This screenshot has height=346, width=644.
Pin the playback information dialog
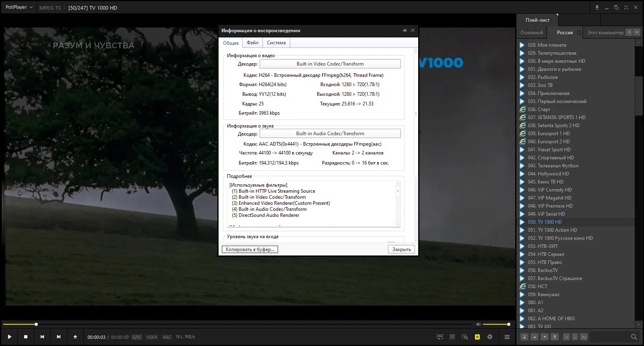tap(404, 30)
